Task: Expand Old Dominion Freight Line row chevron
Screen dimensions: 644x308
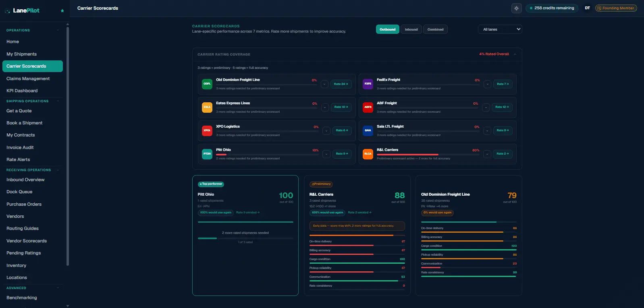Action: pyautogui.click(x=325, y=84)
